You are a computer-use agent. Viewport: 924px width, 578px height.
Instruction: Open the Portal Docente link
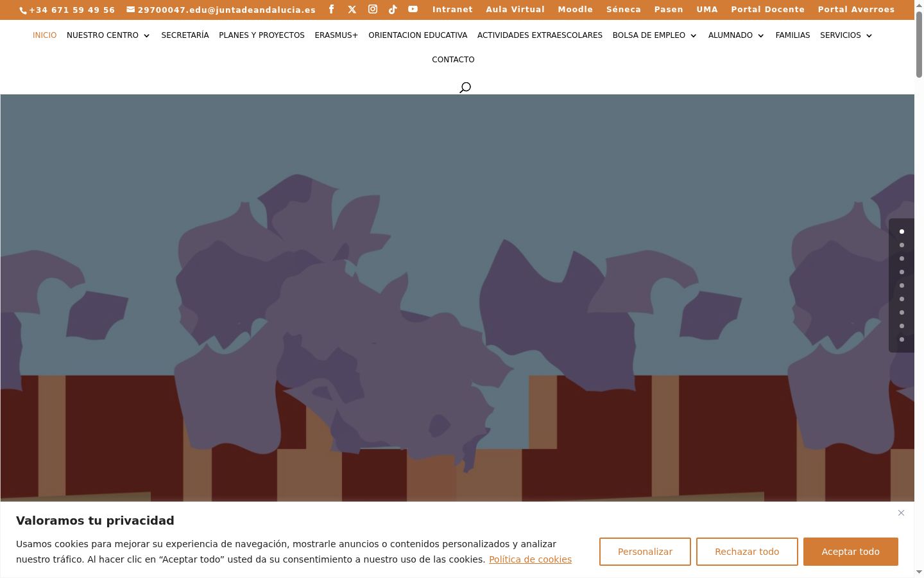coord(768,10)
